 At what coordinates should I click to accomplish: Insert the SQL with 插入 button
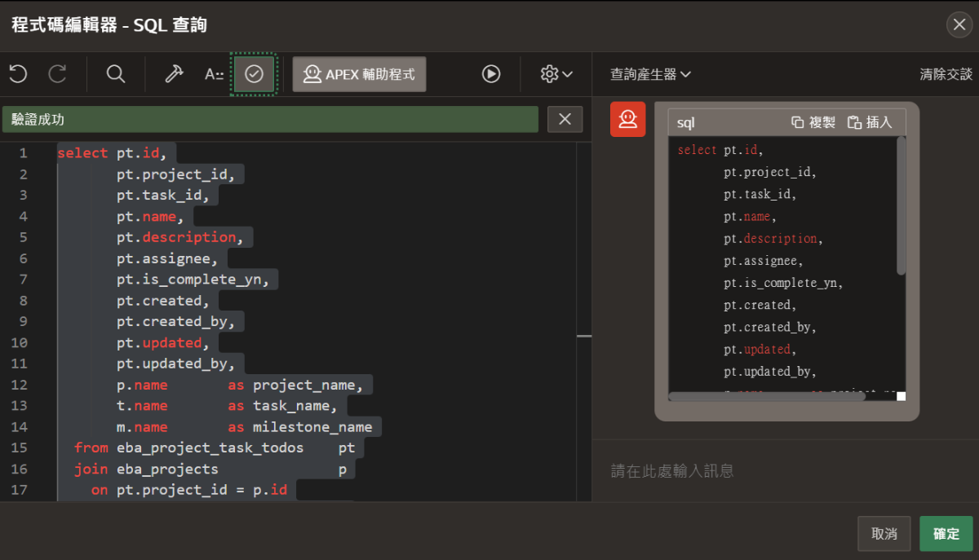click(870, 122)
